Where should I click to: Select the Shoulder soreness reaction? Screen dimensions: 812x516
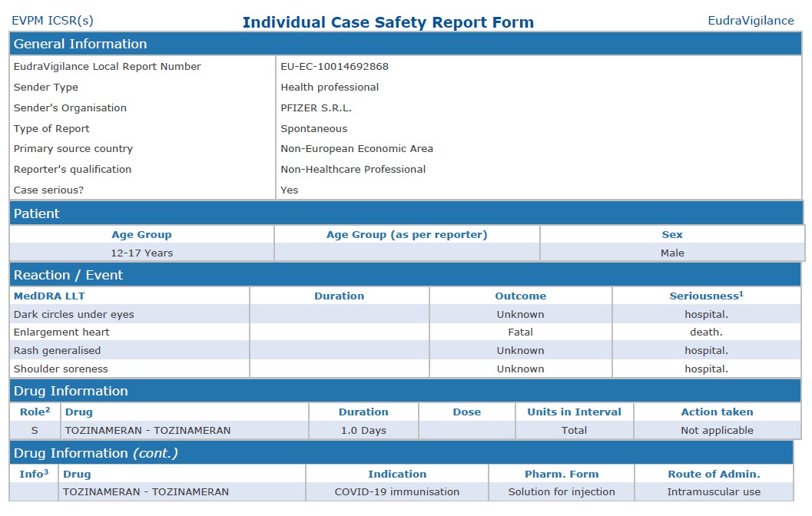tap(61, 369)
